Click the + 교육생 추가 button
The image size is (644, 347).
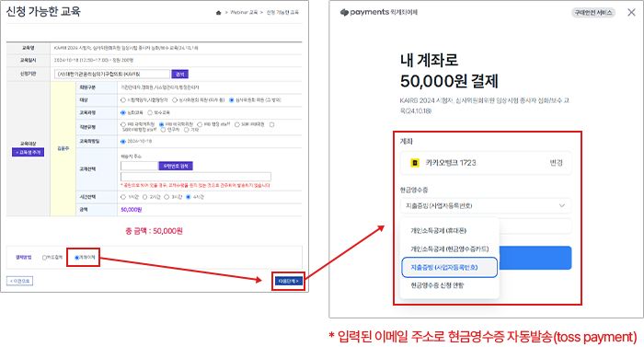(28, 152)
